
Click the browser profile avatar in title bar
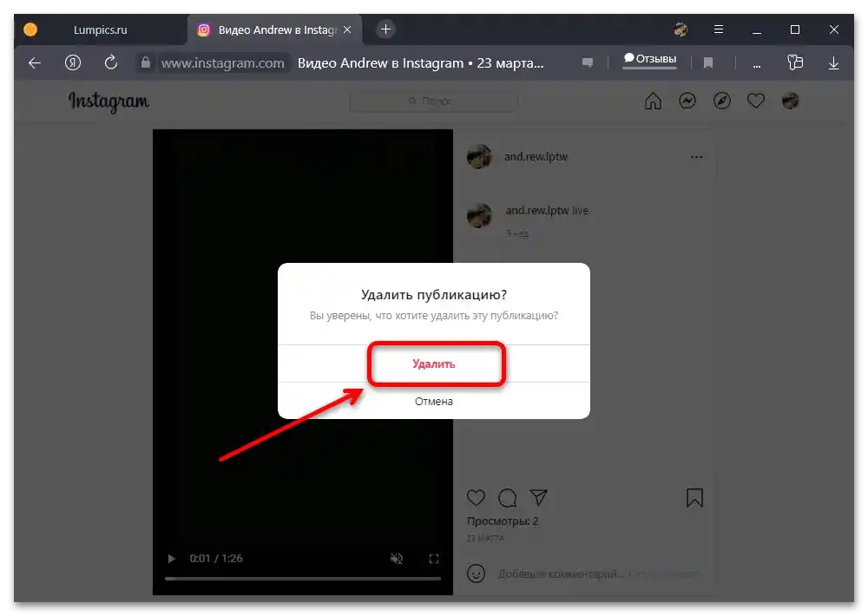tap(681, 29)
